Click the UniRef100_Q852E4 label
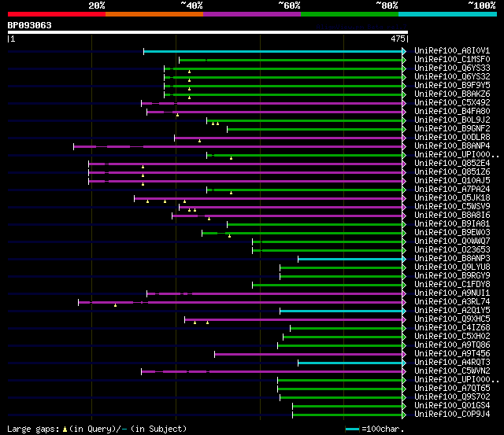 (452, 164)
